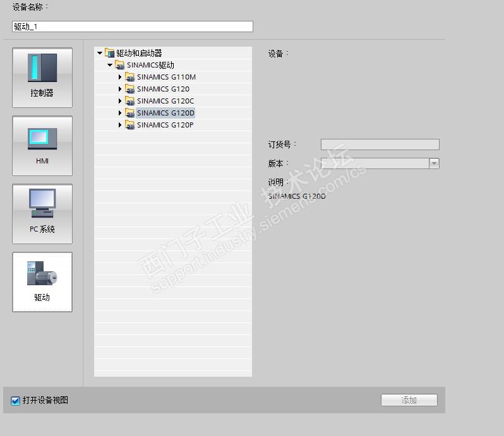Select the SINAMICS G120P tree row
Screen dimensions: 504x436
pos(173,125)
